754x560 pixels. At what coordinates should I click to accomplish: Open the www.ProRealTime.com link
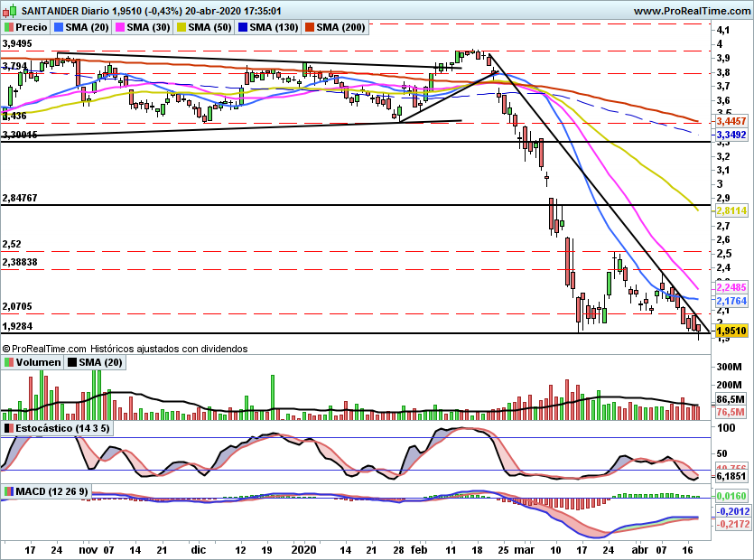tap(693, 11)
